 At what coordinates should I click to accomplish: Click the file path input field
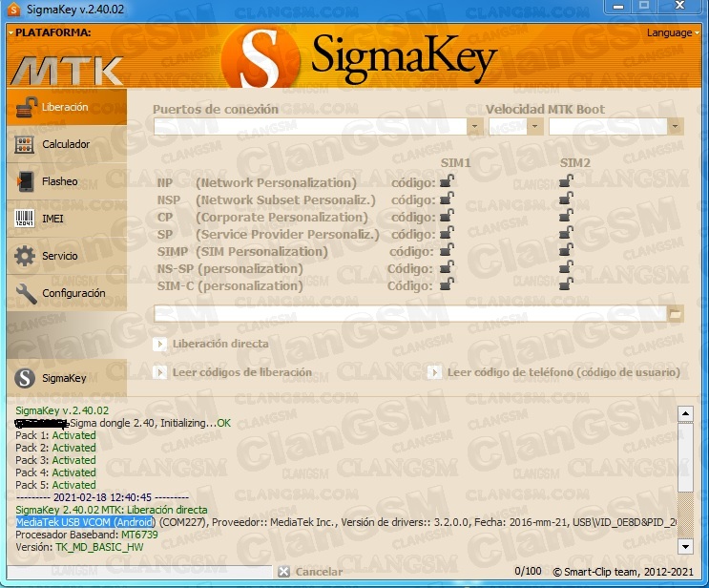tap(410, 313)
